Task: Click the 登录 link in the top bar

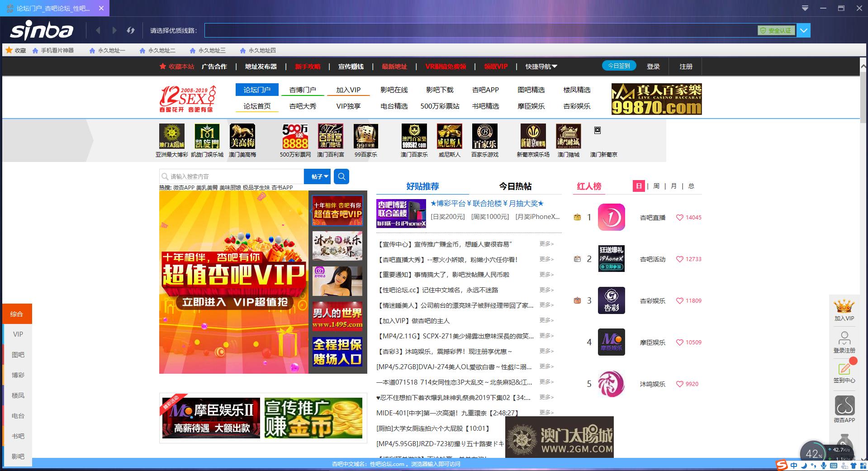Action: 653,67
